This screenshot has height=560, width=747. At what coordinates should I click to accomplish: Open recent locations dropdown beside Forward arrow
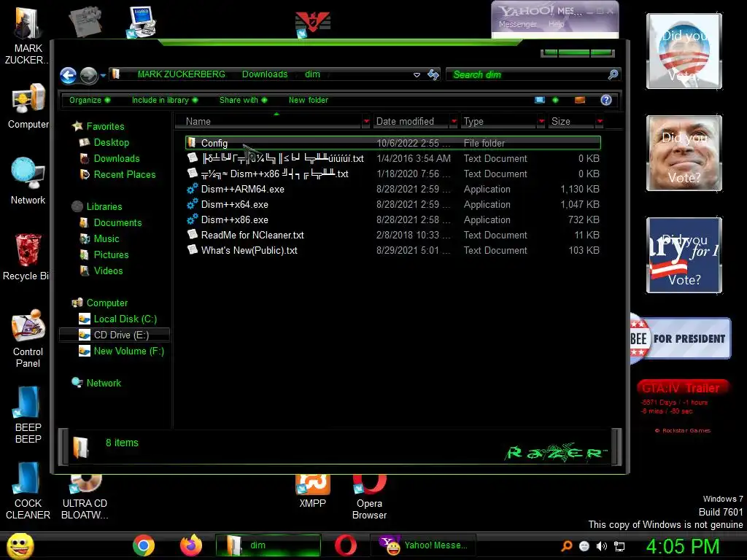tap(103, 75)
